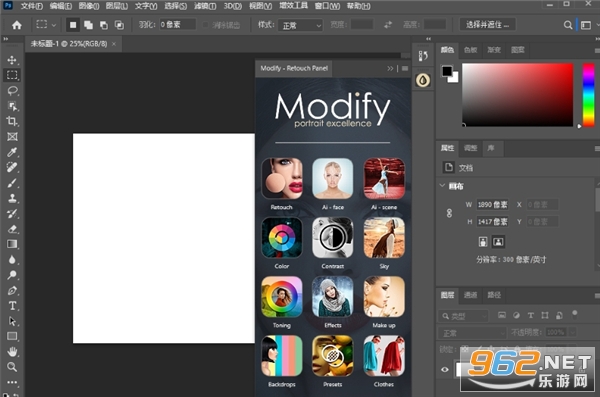
Task: Click the Select and Mask button
Action: [x=488, y=25]
